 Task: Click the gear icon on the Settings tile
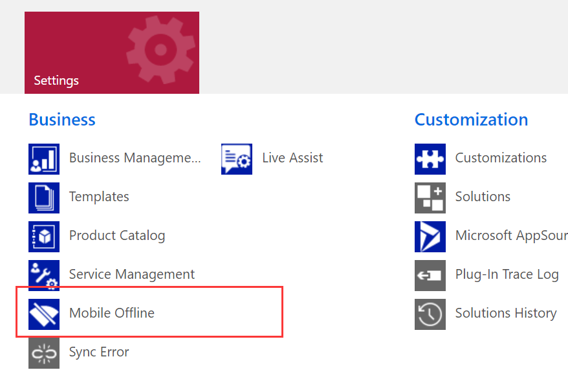(x=160, y=50)
